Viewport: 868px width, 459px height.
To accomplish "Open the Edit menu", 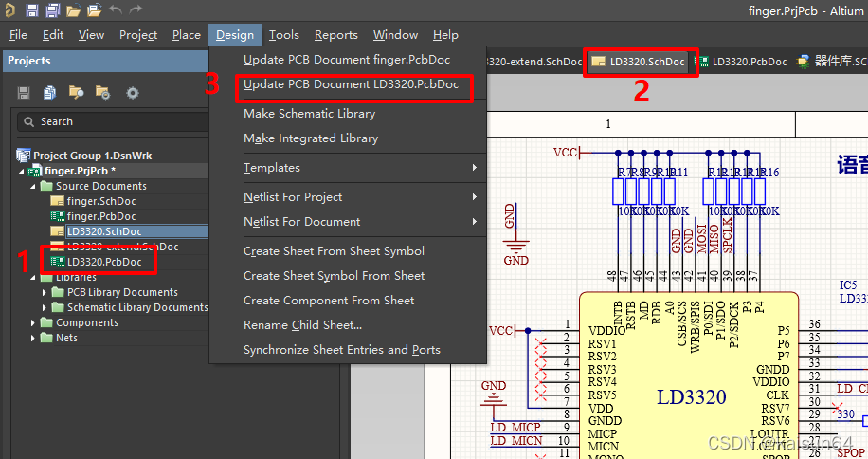I will [53, 35].
